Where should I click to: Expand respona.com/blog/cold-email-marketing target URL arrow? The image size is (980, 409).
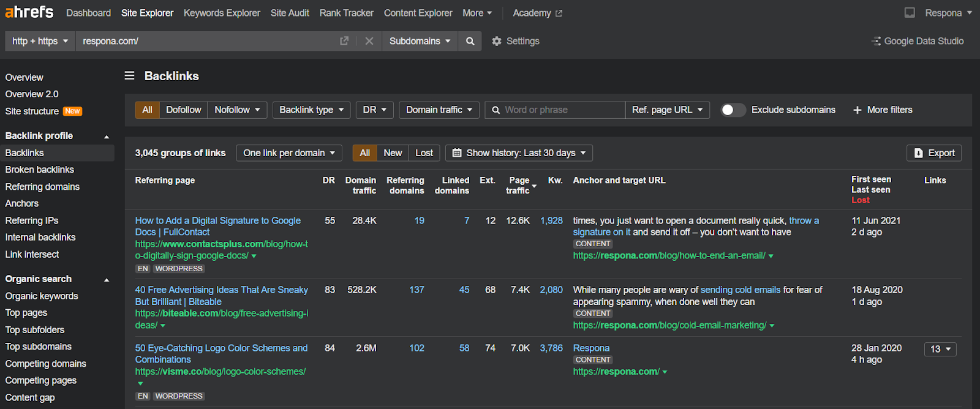pyautogui.click(x=772, y=326)
